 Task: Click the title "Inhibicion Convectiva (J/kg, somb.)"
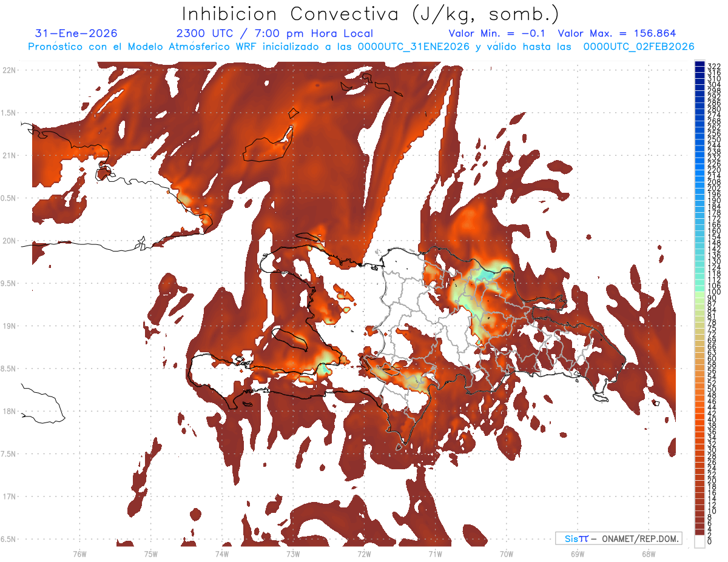(x=370, y=14)
